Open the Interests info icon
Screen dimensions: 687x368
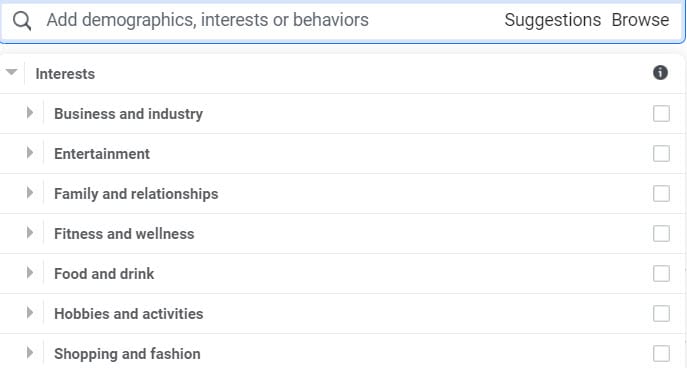tap(660, 73)
